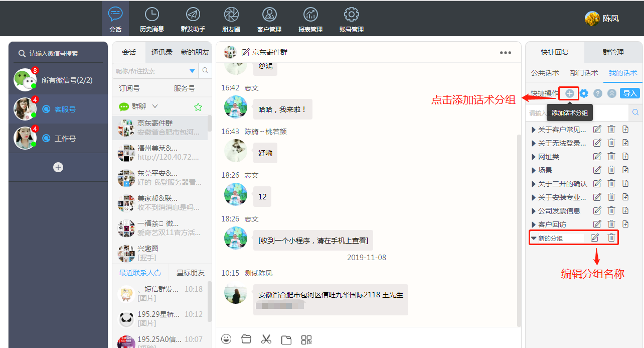Click search icon in 话术 search box
The width and height of the screenshot is (644, 348).
pyautogui.click(x=635, y=112)
